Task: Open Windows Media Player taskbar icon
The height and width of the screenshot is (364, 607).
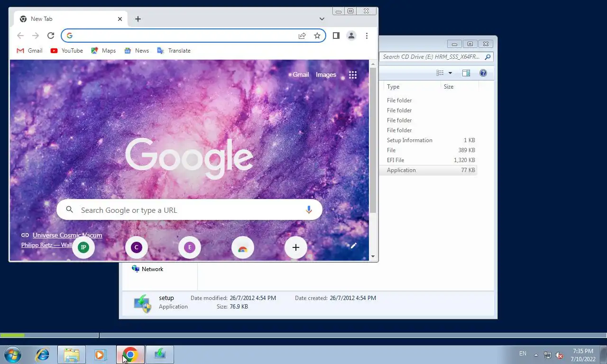Action: [x=100, y=355]
